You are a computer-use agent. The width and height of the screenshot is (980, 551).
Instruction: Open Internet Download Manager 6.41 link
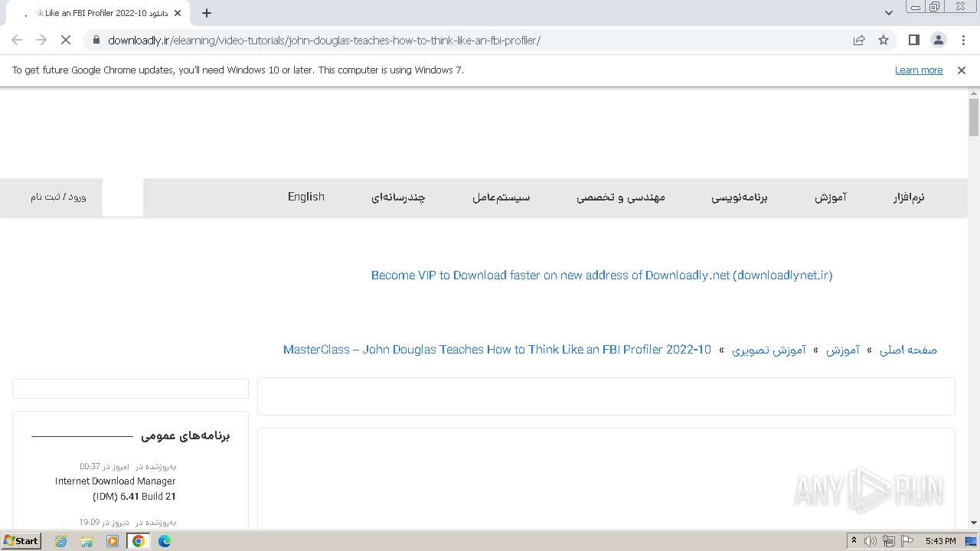(115, 489)
